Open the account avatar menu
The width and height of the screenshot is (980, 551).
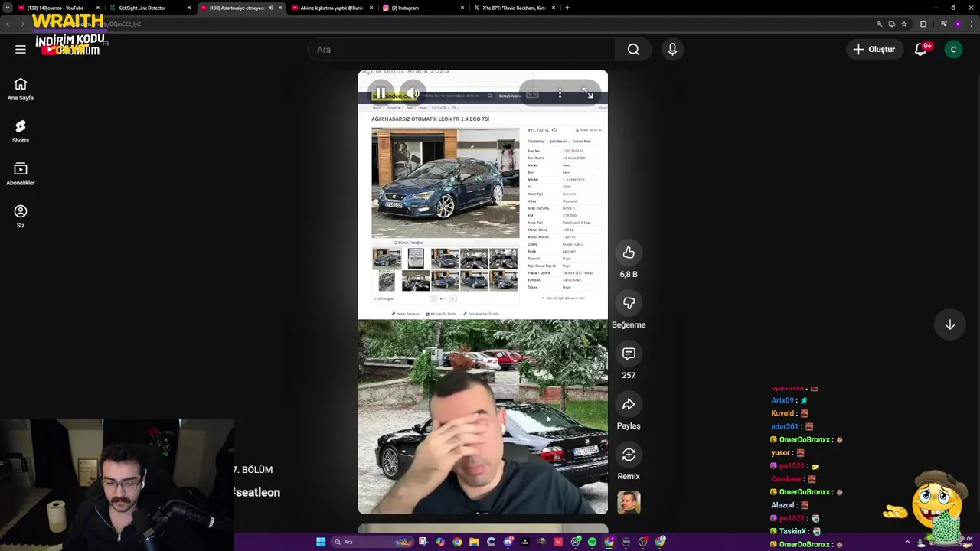pos(953,50)
